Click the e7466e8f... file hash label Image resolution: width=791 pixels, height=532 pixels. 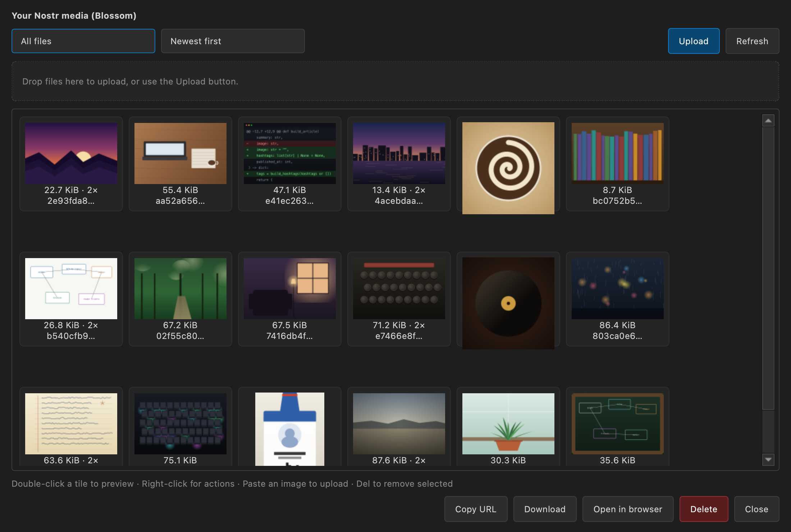(x=399, y=336)
